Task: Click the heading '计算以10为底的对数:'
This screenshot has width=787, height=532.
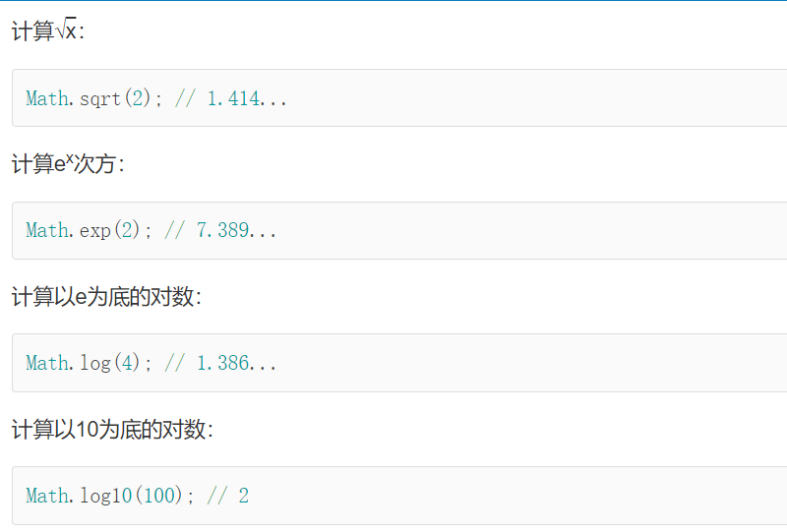Action: tap(112, 430)
